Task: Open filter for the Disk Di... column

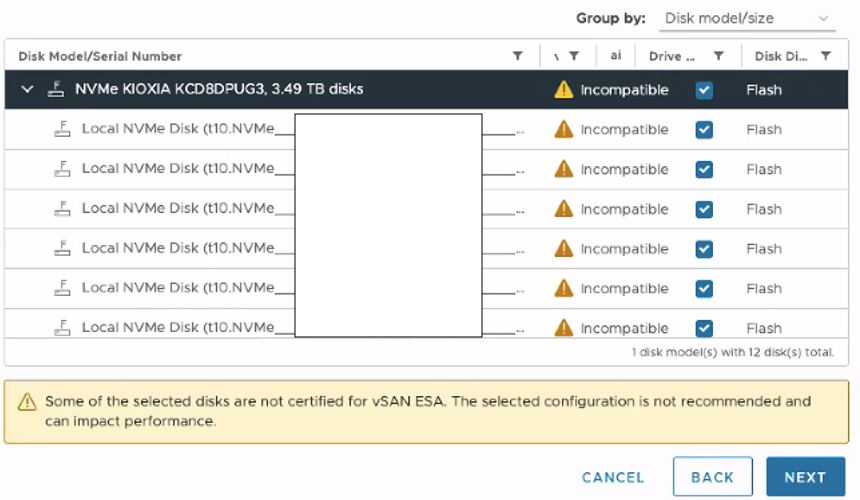Action: (826, 56)
